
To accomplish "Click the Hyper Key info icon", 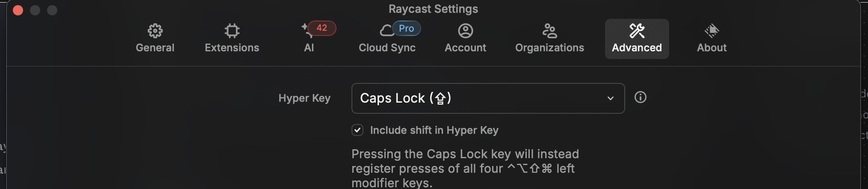I will [640, 97].
